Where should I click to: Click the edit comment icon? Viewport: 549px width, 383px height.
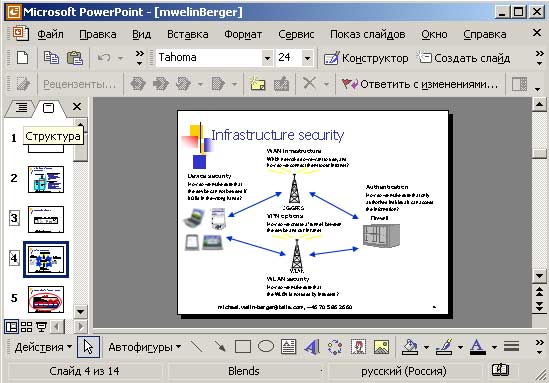[281, 84]
